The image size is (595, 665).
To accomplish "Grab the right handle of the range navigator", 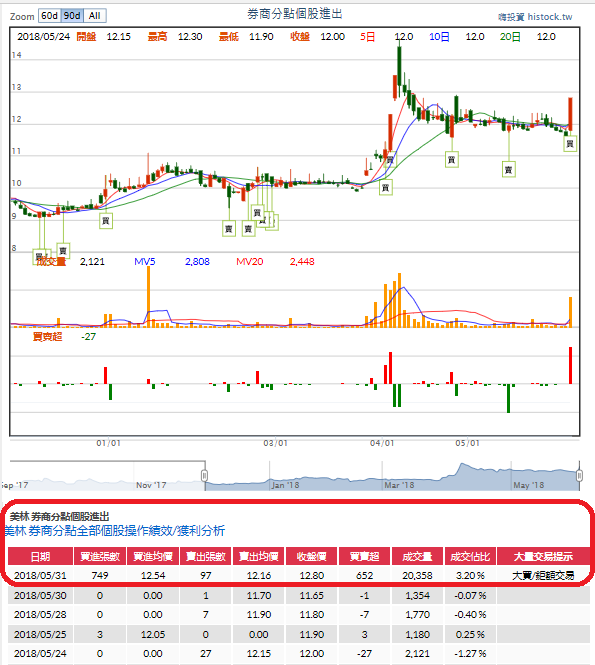I will click(x=579, y=475).
